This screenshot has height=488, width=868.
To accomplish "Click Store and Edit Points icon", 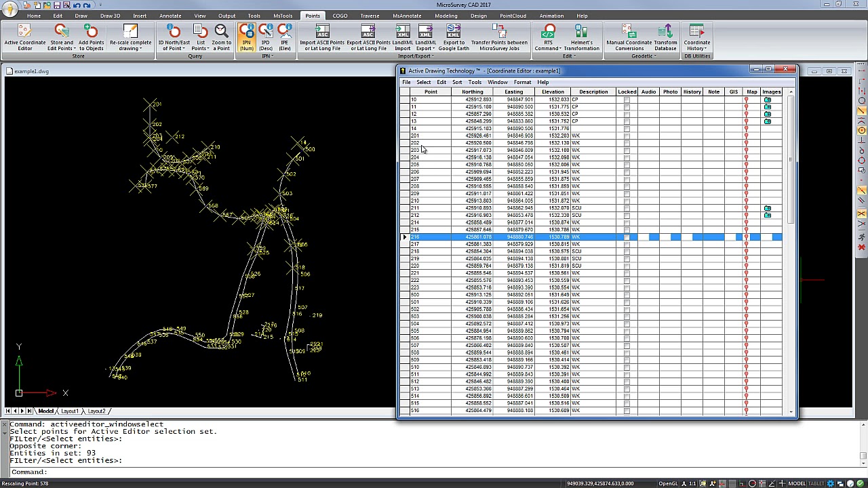I will click(x=61, y=37).
